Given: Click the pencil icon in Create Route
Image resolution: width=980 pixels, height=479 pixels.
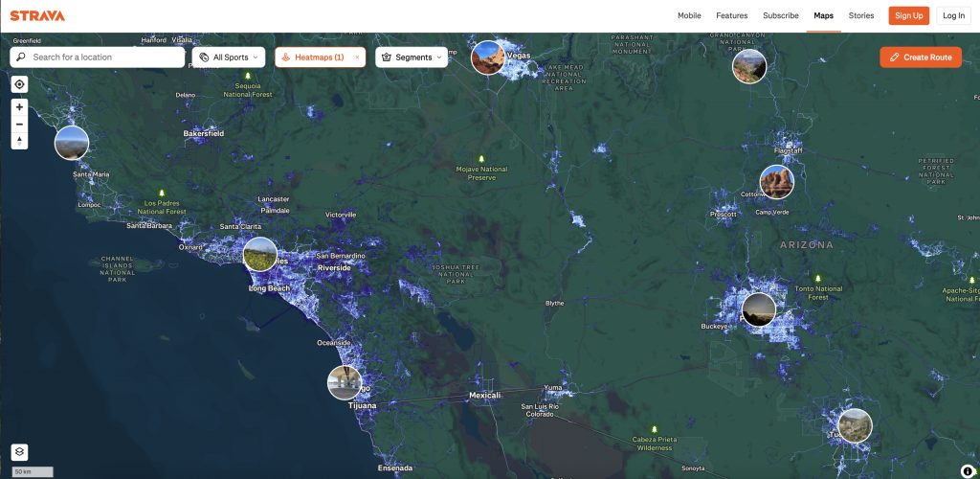Looking at the screenshot, I should [x=895, y=57].
